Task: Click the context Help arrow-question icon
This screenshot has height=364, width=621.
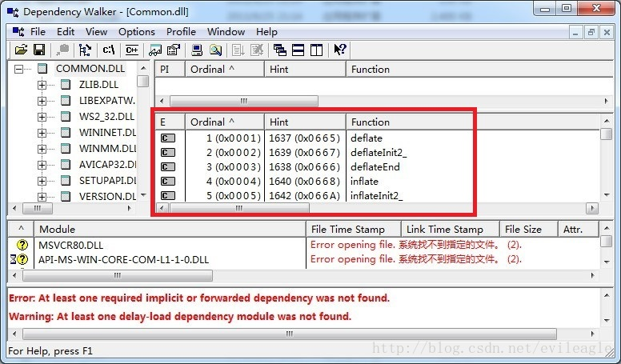Action: (339, 50)
